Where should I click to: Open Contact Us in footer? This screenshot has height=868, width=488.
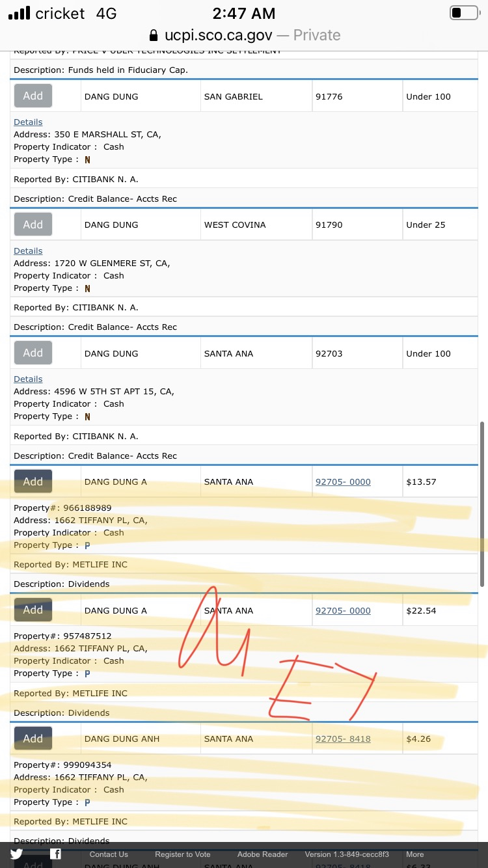coord(109,854)
